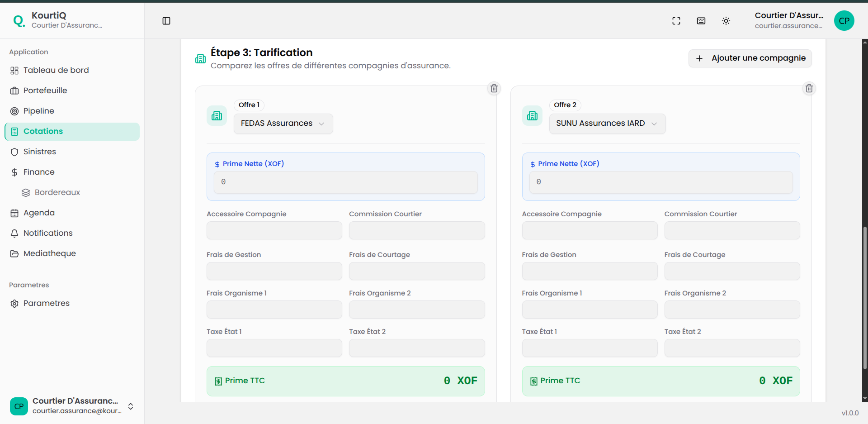Click the CP avatar in top right
This screenshot has width=868, height=424.
[x=844, y=21]
